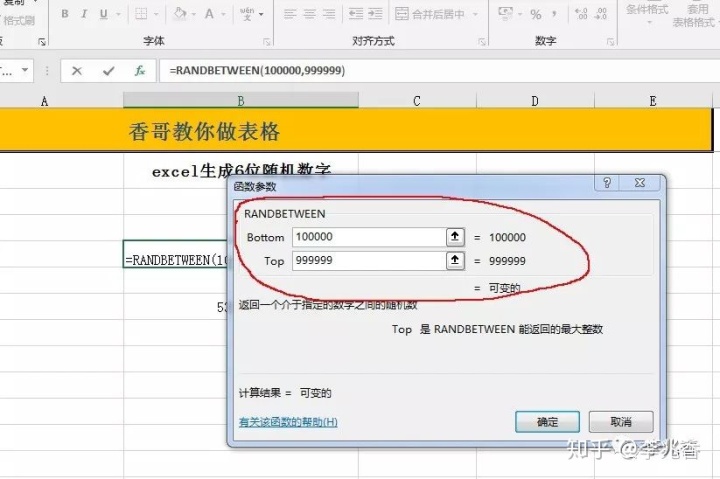Viewport: 720px width, 479px height.
Task: Expand the borders dropdown arrow
Action: tap(156, 15)
